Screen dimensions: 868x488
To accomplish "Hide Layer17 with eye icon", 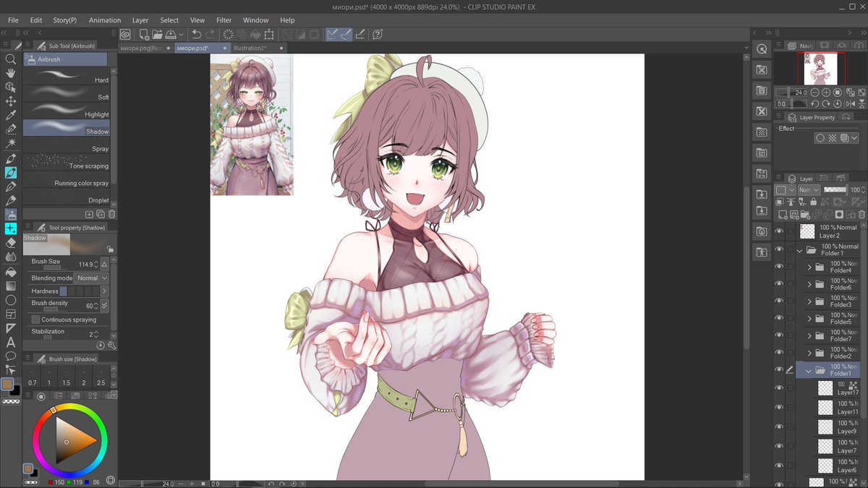I will (x=779, y=388).
